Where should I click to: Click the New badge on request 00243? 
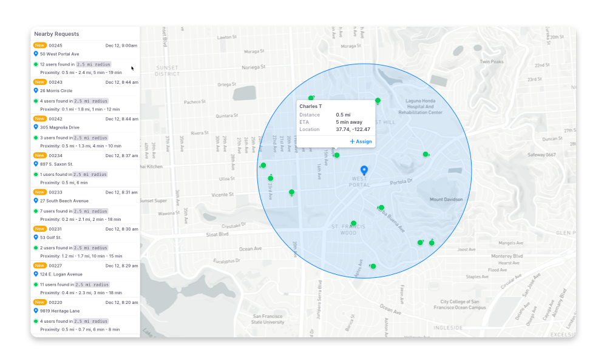tap(40, 82)
